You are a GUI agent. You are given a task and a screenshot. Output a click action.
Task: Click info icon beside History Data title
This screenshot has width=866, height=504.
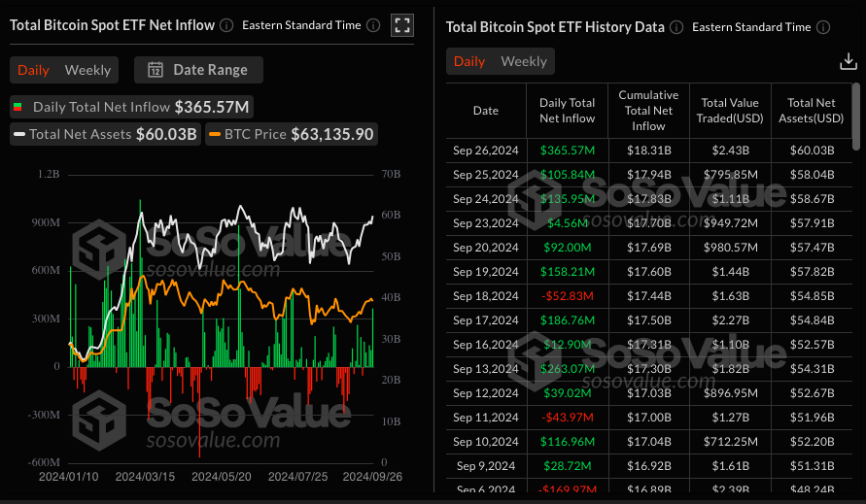(x=676, y=27)
